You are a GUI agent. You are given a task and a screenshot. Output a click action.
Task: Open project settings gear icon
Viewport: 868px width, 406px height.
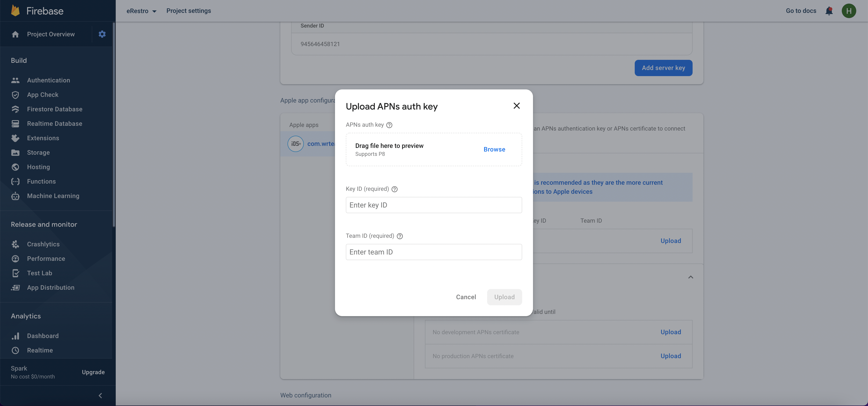pos(102,34)
